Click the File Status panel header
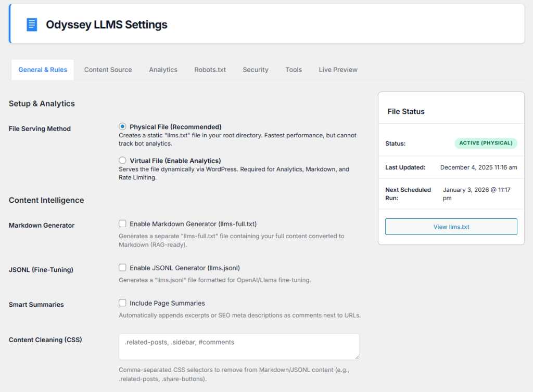Screen dimensions: 533x392 [x=406, y=111]
